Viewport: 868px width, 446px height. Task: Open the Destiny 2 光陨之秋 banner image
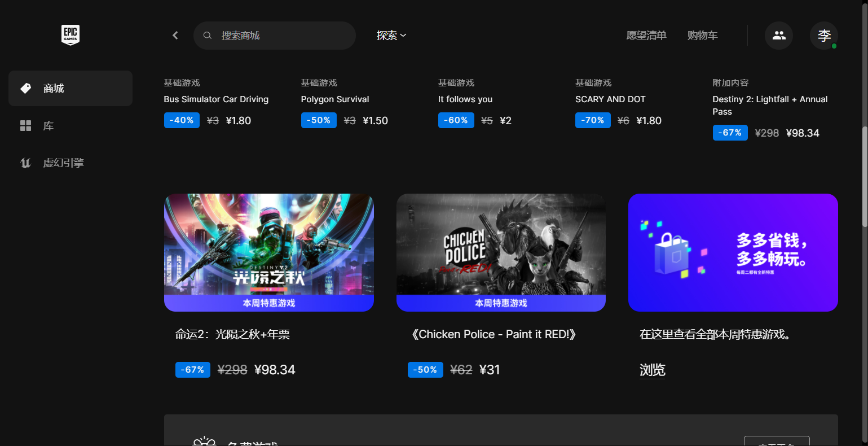(x=269, y=252)
